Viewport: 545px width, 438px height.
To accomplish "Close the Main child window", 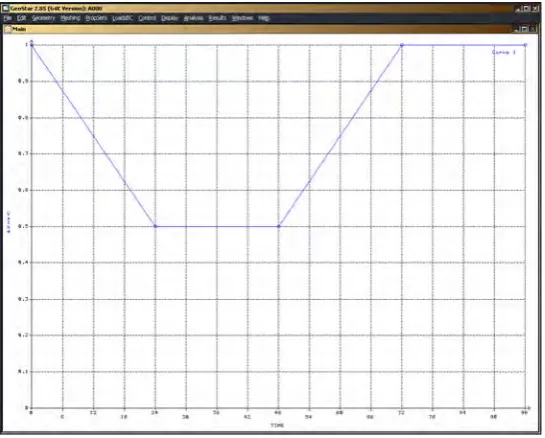I will (x=532, y=29).
